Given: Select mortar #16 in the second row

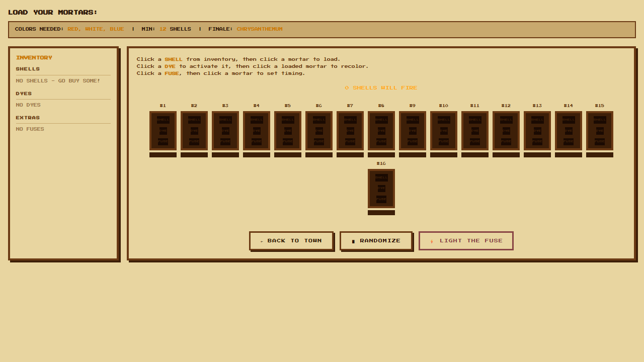Looking at the screenshot, I should (381, 189).
